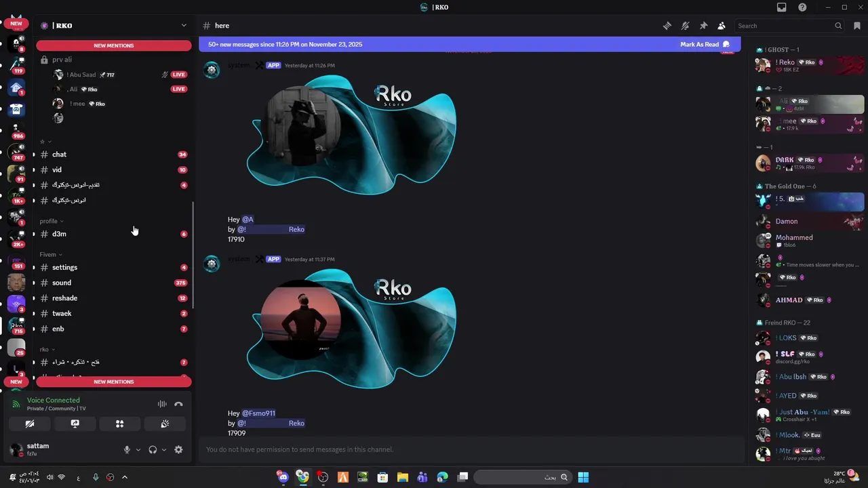868x488 pixels.
Task: Open the second Rko Store welcome image
Action: pos(351,328)
